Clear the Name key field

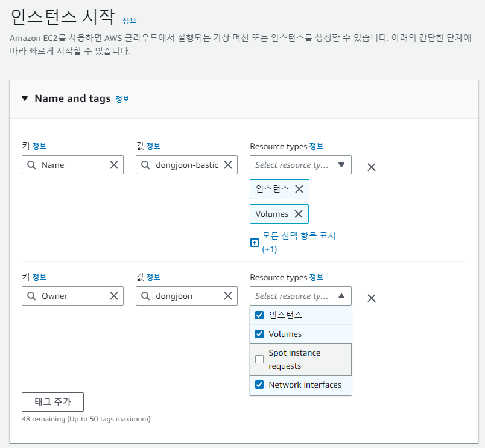click(114, 165)
